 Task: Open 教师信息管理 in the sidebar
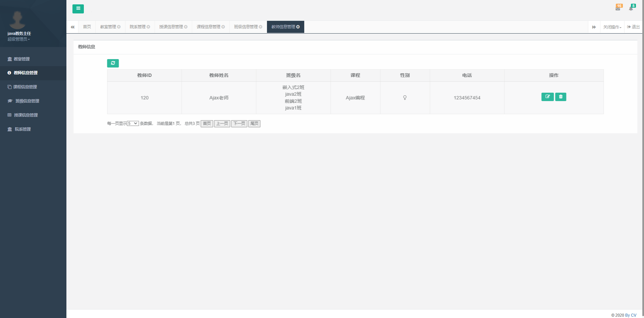click(33, 73)
